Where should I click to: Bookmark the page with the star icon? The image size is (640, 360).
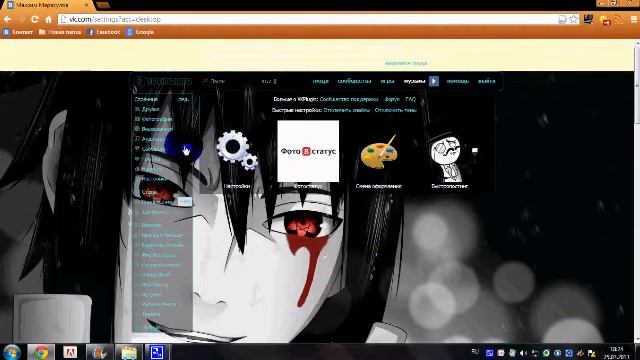point(574,19)
